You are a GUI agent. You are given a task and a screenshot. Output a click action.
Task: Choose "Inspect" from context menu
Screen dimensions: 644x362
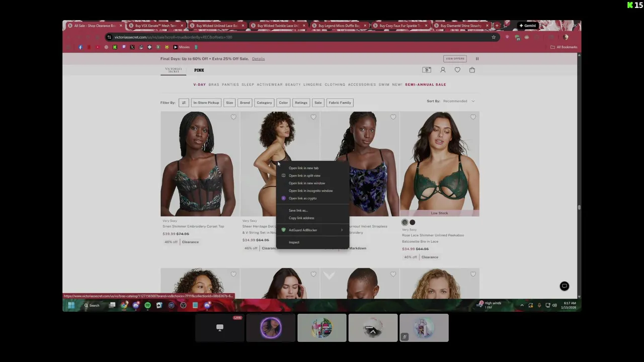point(312,242)
